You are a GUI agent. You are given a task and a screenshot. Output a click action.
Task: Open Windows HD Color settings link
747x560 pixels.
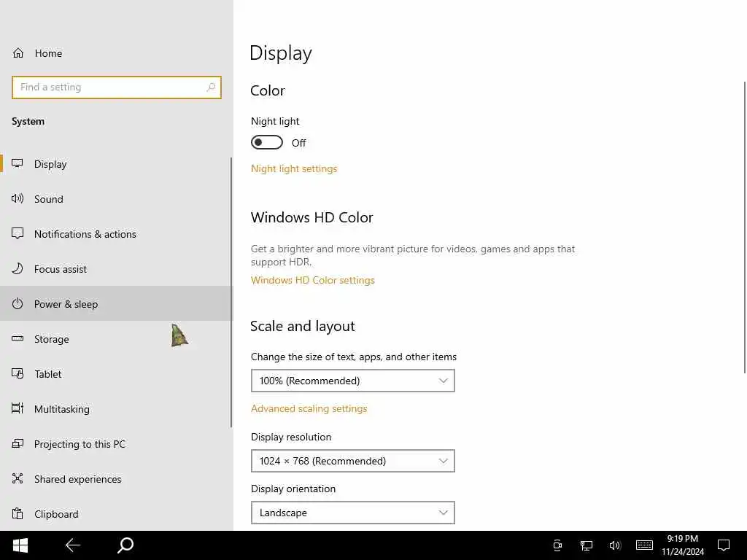click(312, 280)
